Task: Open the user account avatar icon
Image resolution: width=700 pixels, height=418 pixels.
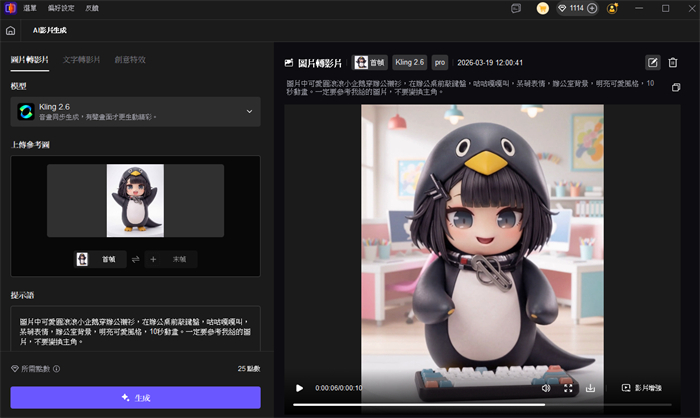Action: click(x=612, y=8)
